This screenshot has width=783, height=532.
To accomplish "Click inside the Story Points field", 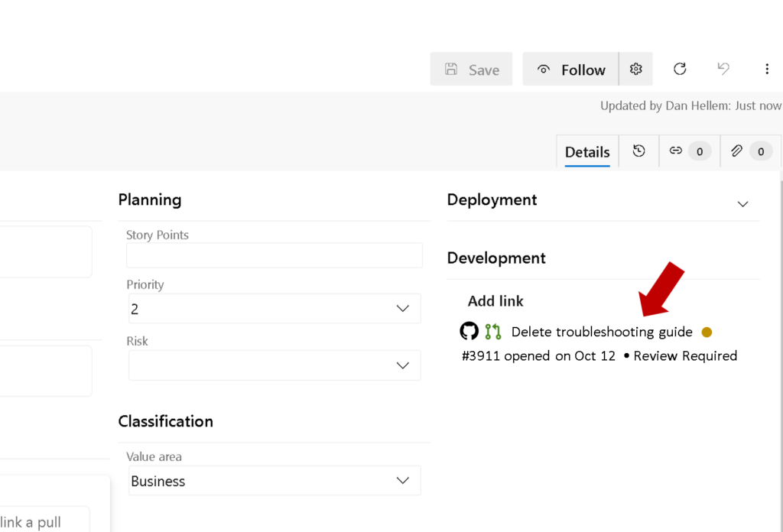I will pos(274,255).
